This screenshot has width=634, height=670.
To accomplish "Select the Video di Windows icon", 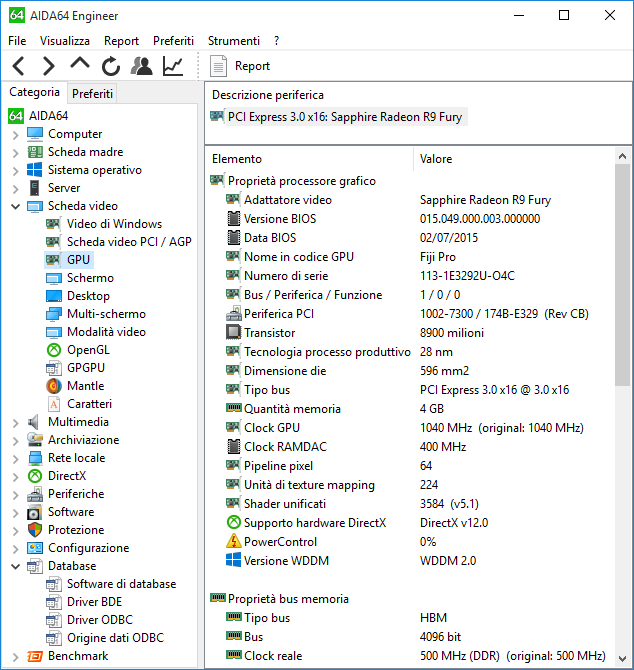I will click(53, 224).
